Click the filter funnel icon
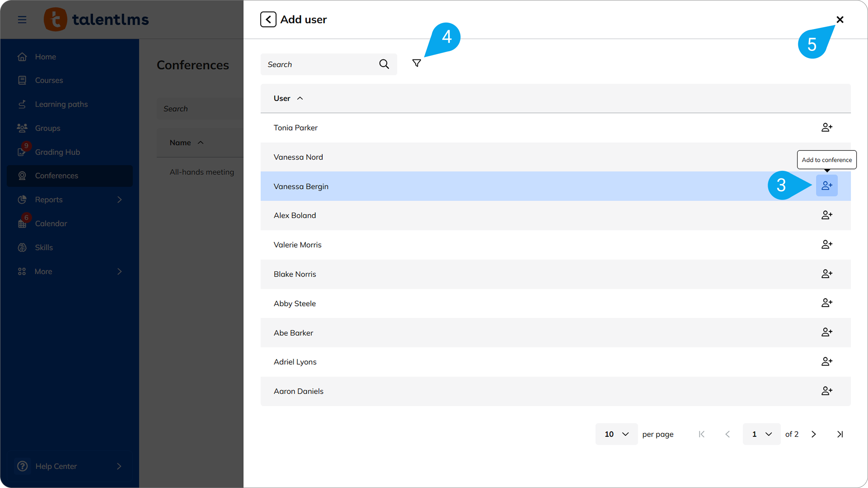The width and height of the screenshot is (868, 488). click(x=416, y=63)
